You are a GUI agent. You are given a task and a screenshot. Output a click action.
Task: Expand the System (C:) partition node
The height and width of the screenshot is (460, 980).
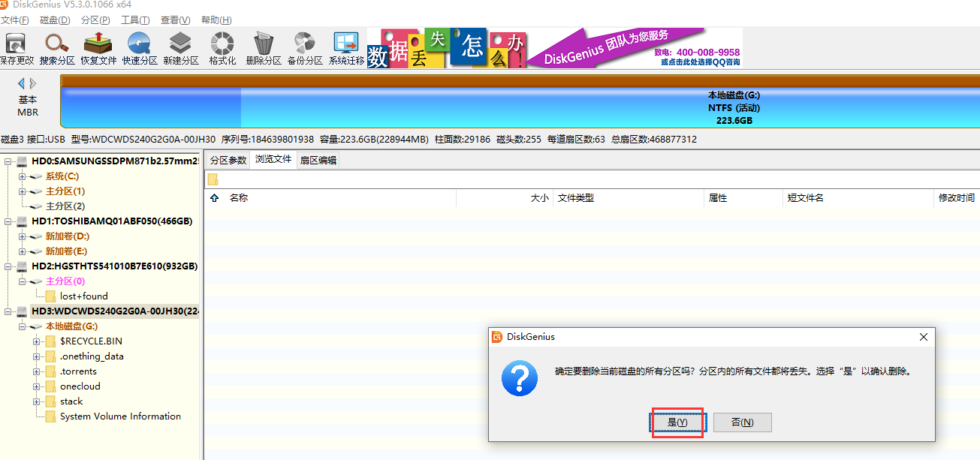pyautogui.click(x=23, y=176)
